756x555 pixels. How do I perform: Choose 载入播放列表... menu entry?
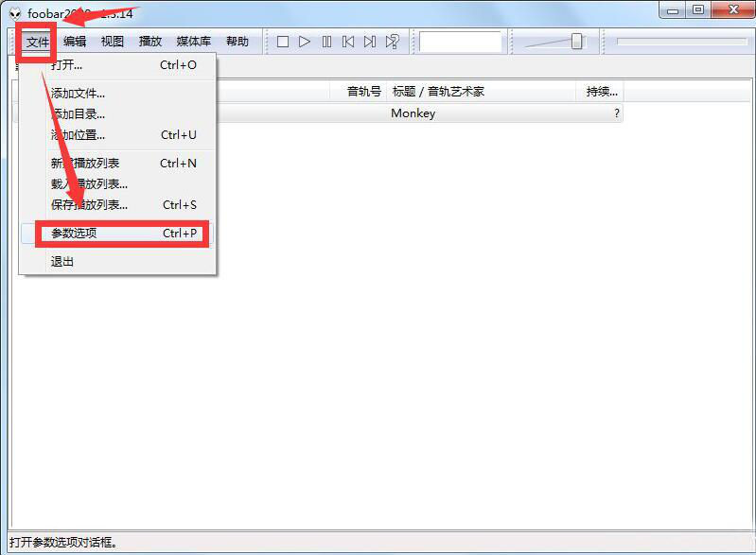pyautogui.click(x=117, y=184)
